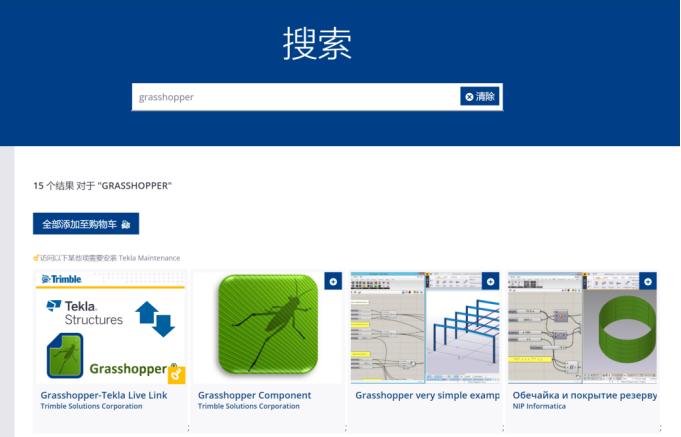Open Grasshopper very simple example title link
Screen dimensions: 681x437
(x=427, y=395)
